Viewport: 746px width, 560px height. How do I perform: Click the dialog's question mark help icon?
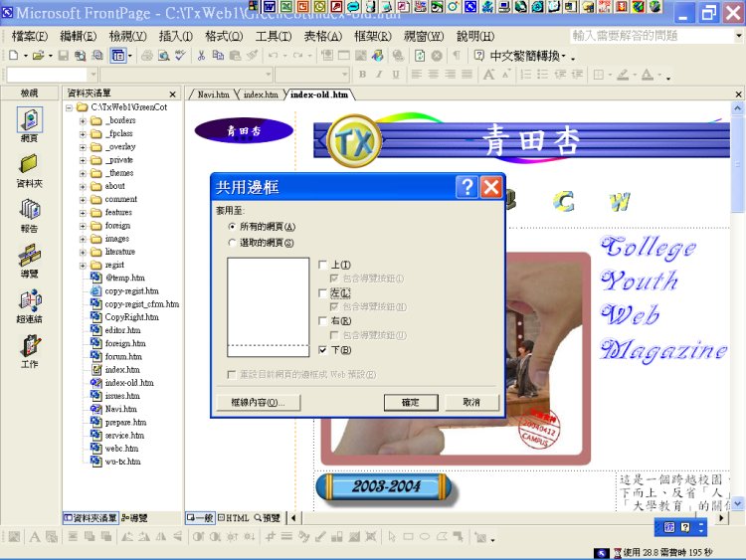(x=466, y=187)
